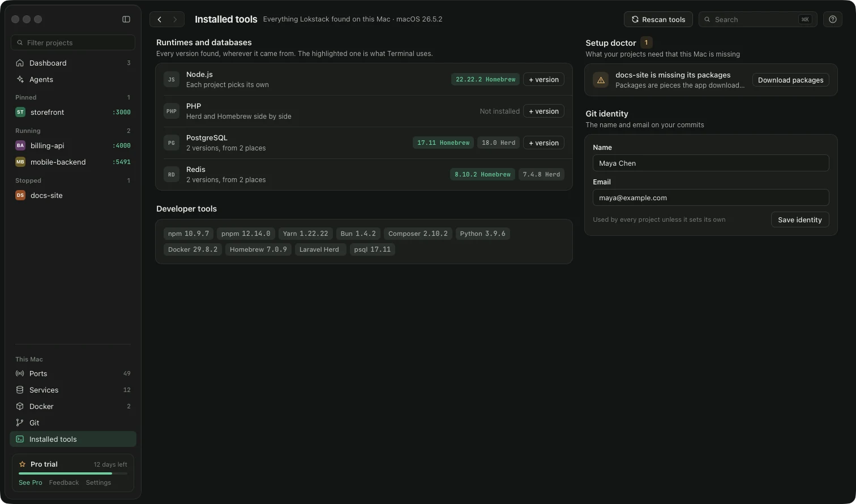Go back with the left chevron
The width and height of the screenshot is (856, 504).
tap(160, 19)
